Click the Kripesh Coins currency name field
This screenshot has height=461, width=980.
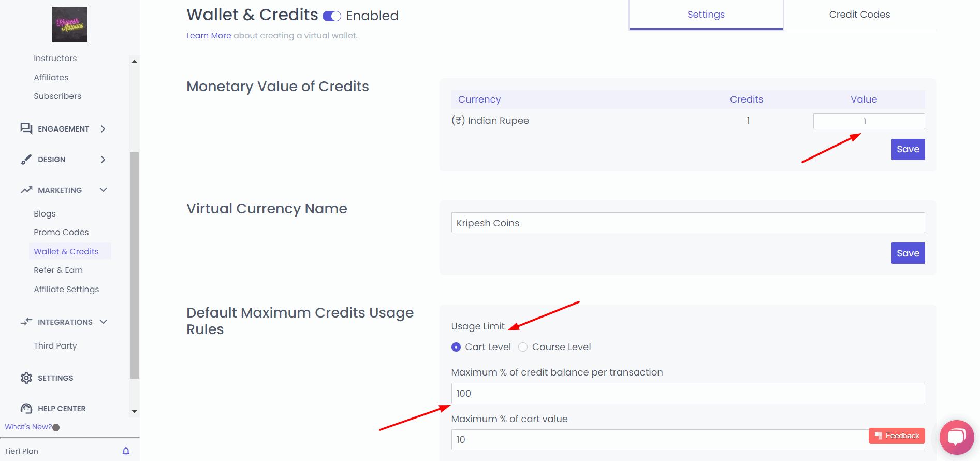pos(688,223)
